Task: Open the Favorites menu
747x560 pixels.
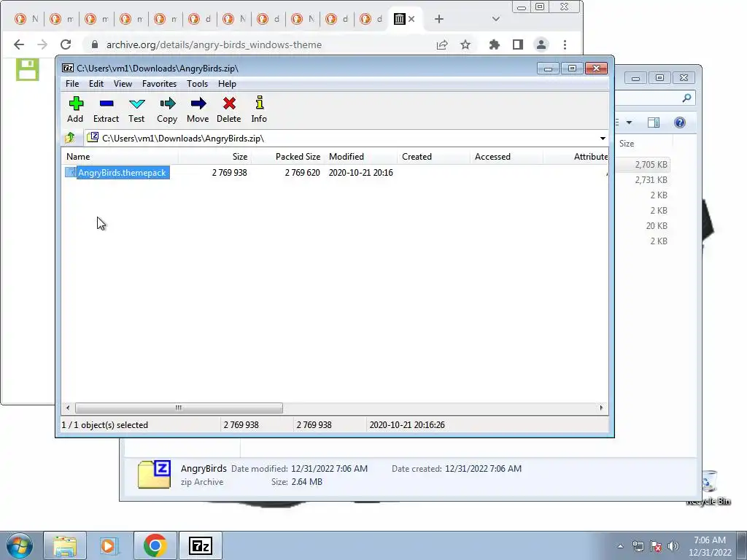Action: pyautogui.click(x=159, y=84)
